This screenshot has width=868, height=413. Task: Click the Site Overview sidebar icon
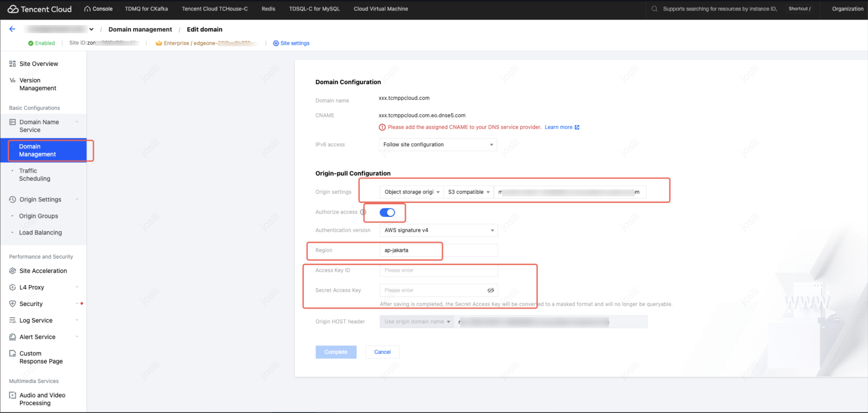coord(13,64)
